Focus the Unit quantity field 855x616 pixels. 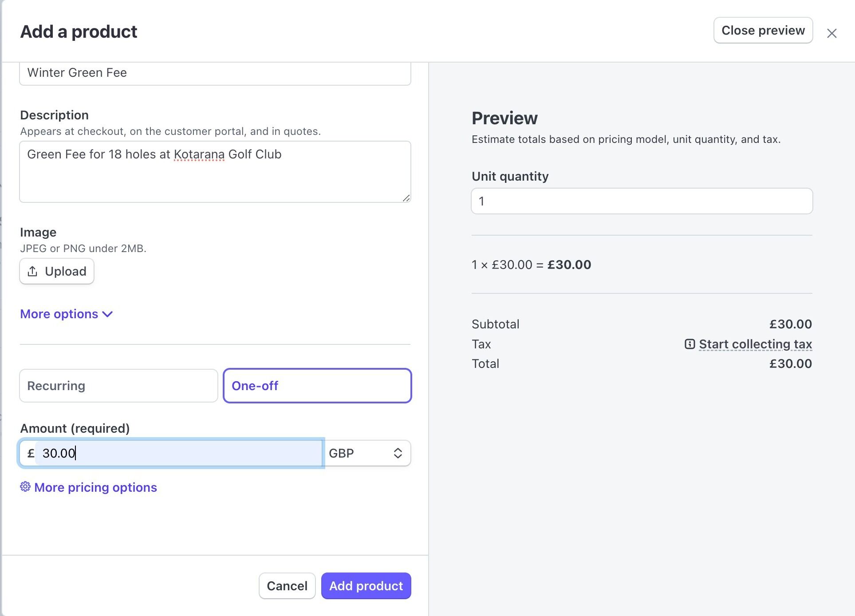click(x=641, y=201)
